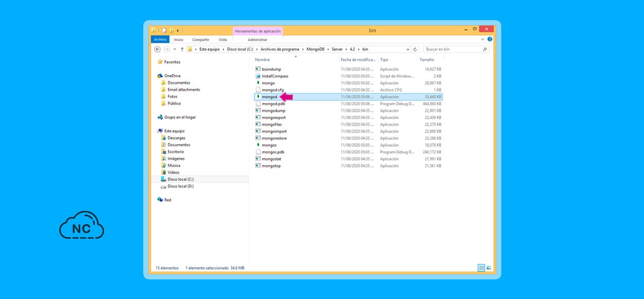This screenshot has height=299, width=644.
Task: Click 4.2 in address path
Action: pyautogui.click(x=352, y=49)
